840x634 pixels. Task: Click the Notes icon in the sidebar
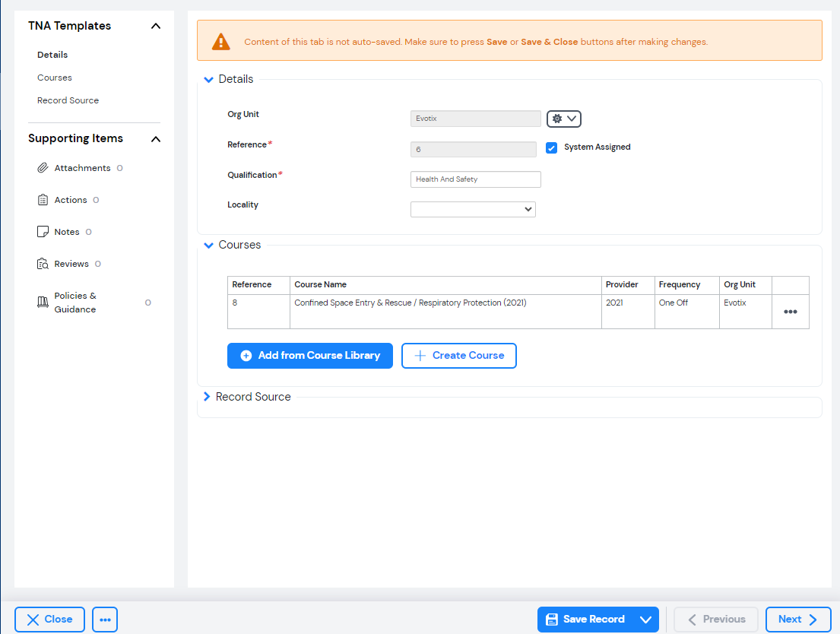[45, 231]
